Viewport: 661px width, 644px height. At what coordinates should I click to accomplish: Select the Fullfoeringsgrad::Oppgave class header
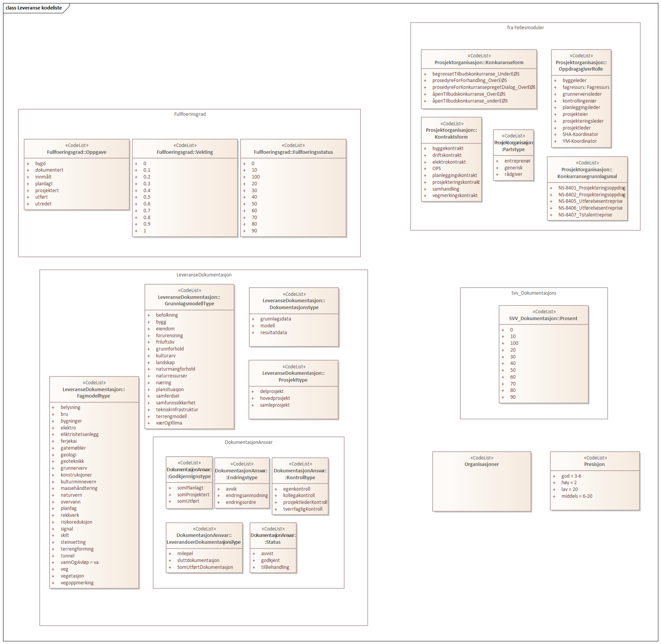(77, 149)
